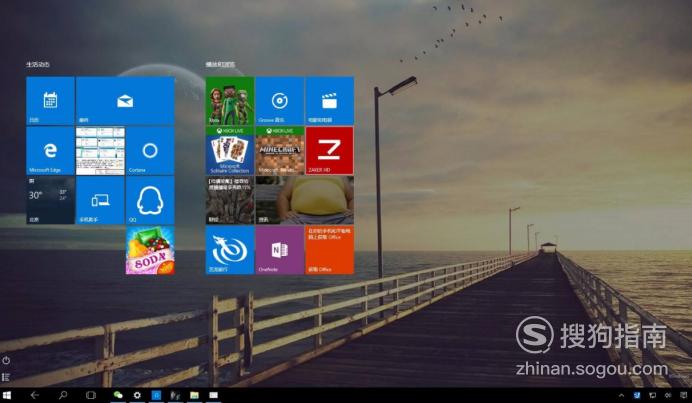
Task: Launch Microsoft Solitaire Collection tile
Action: click(x=230, y=151)
